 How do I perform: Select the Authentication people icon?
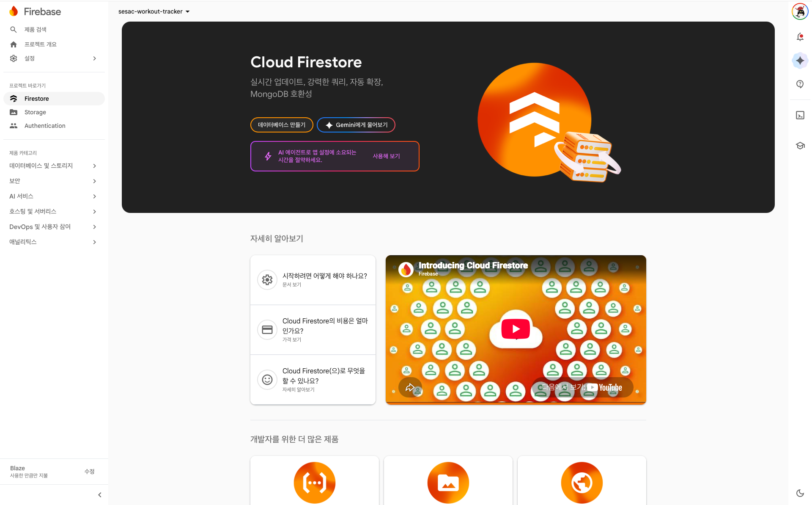click(14, 126)
